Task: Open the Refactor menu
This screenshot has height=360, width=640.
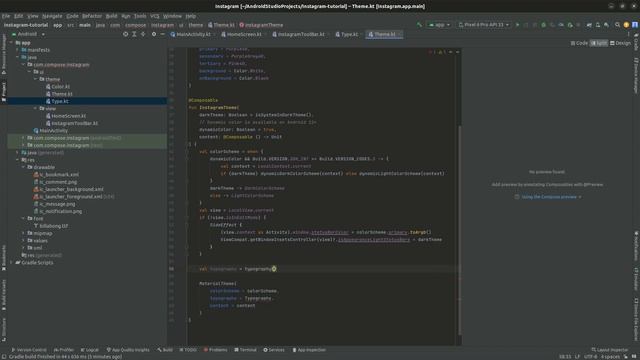Action: [92, 16]
